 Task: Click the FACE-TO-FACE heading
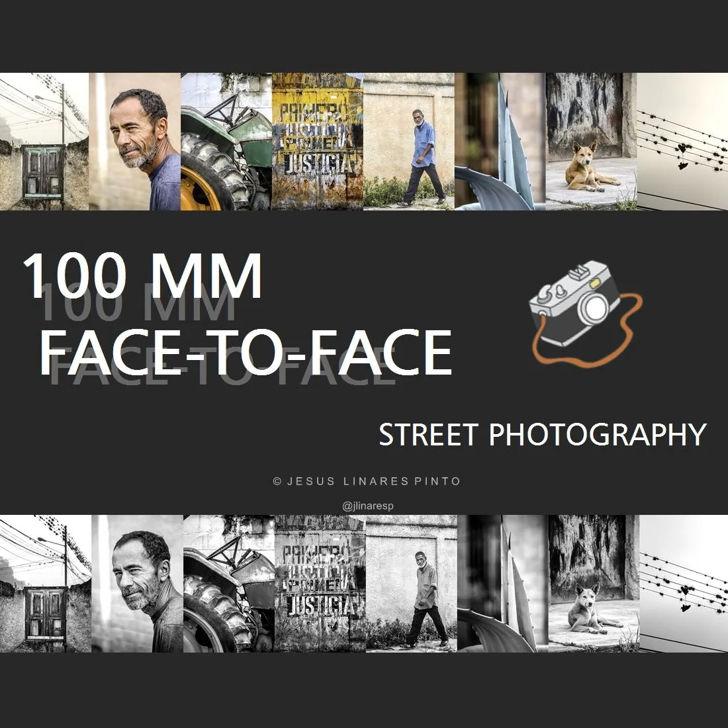click(246, 352)
